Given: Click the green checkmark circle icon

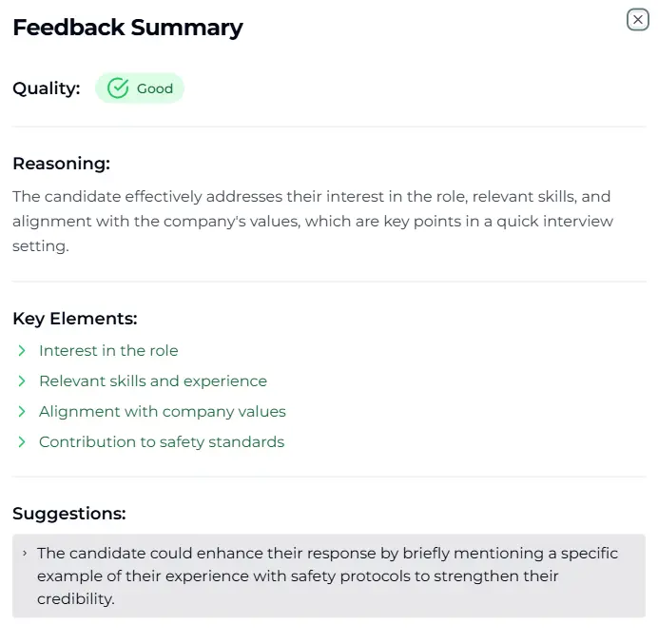Looking at the screenshot, I should 118,88.
